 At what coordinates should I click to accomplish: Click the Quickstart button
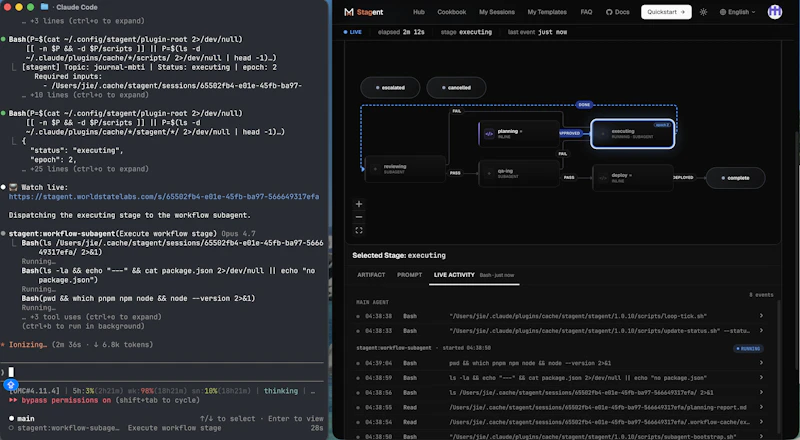tap(666, 12)
